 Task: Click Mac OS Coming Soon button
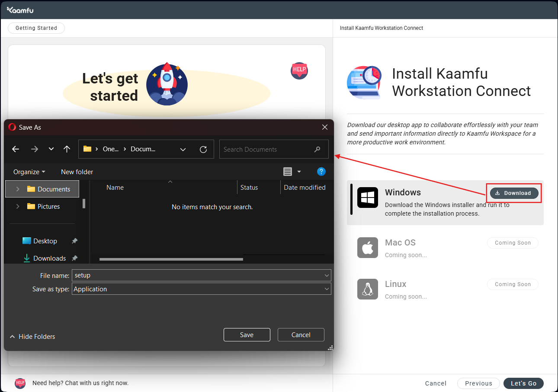[513, 243]
